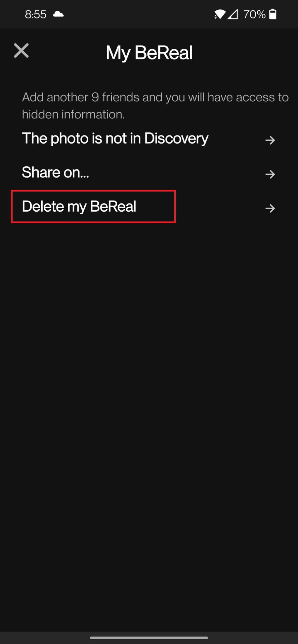Screen dimensions: 298x644
Task: Tap the home gesture bar at bottom
Action: (x=149, y=637)
